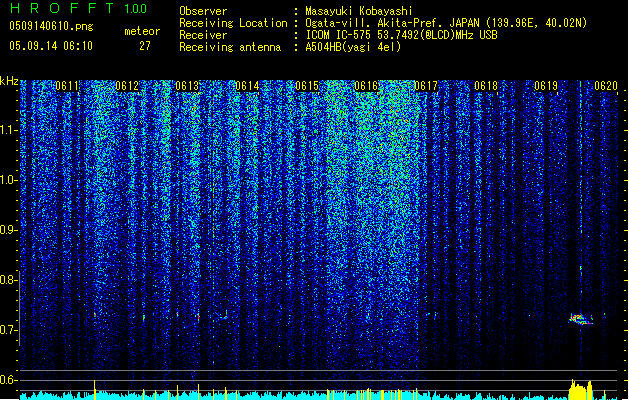
Task: Click the 1.1 kHz axis label
Action: [9, 130]
